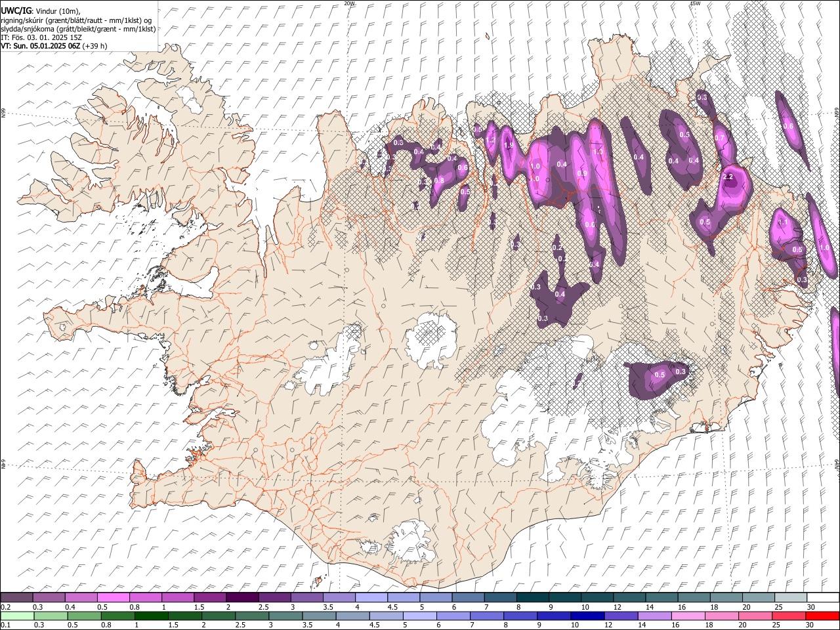This screenshot has height=630, width=840.
Task: Click the '20W' longitude label
Action: 349,3
